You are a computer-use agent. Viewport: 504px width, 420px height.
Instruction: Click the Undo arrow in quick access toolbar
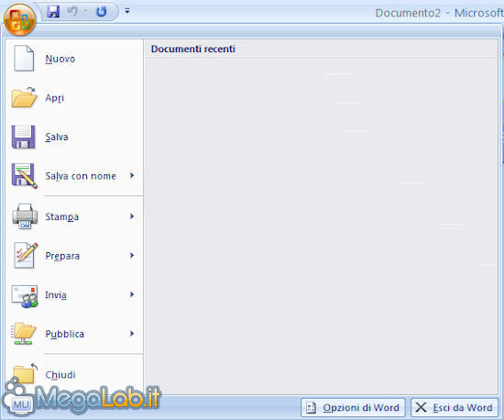click(x=72, y=12)
